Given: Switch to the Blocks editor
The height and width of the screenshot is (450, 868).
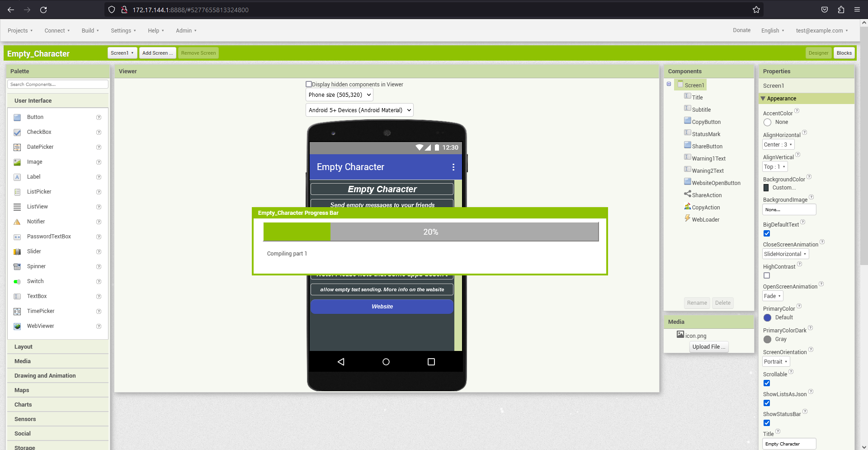Looking at the screenshot, I should pyautogui.click(x=844, y=53).
